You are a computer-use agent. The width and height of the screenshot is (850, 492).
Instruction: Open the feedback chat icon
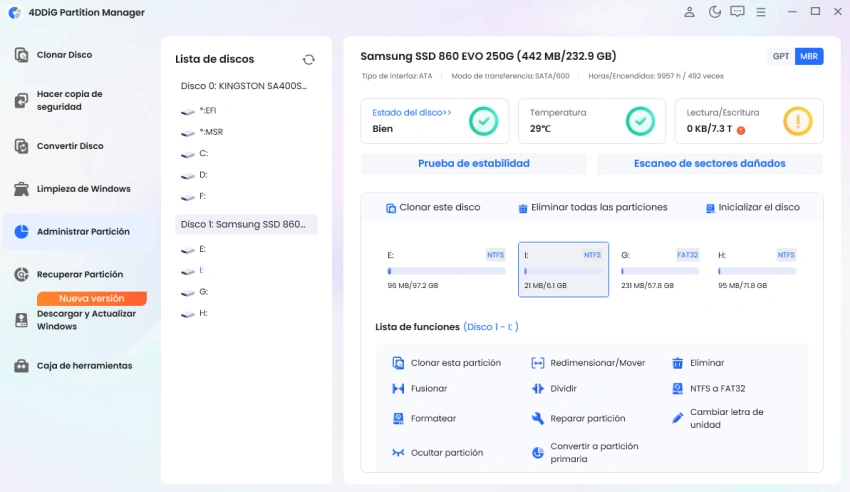pyautogui.click(x=737, y=12)
